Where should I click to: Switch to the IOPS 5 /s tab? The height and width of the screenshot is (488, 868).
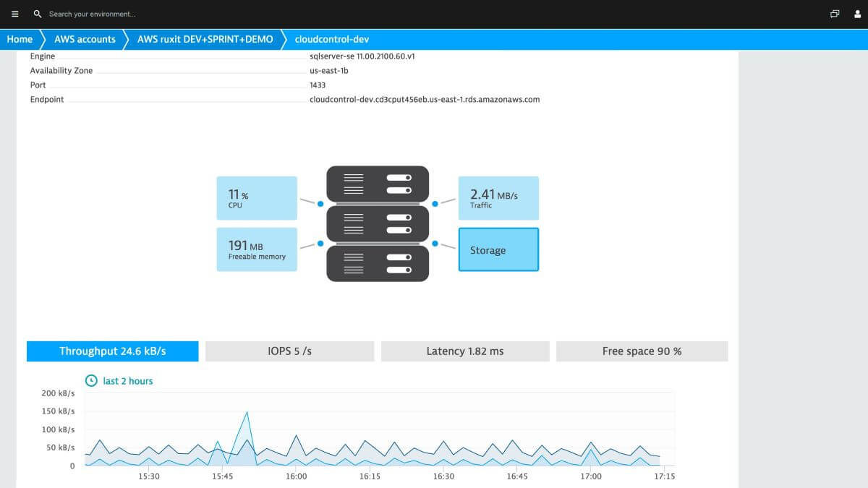288,351
